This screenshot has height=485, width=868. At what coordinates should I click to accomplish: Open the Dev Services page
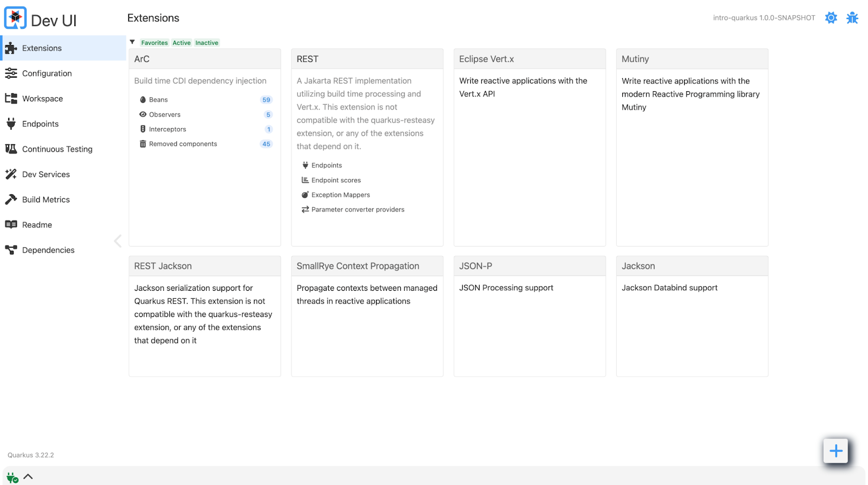tap(63, 174)
